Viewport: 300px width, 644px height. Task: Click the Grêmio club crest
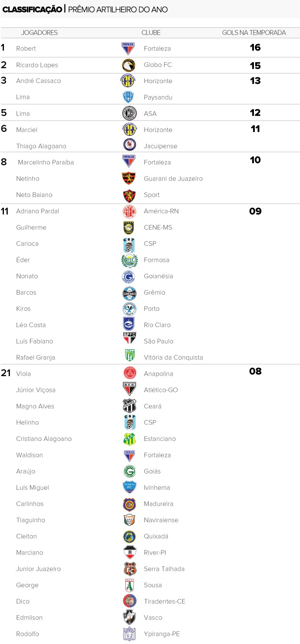pos(129,293)
